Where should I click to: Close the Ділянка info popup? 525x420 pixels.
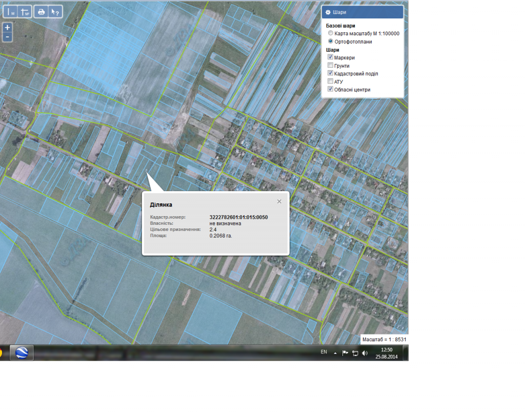click(x=279, y=201)
